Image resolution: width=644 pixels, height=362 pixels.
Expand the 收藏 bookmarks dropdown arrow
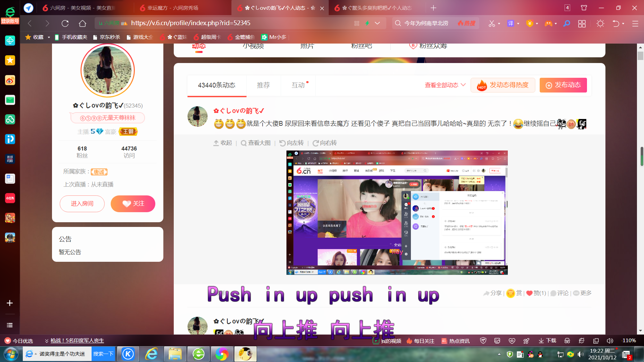(49, 37)
